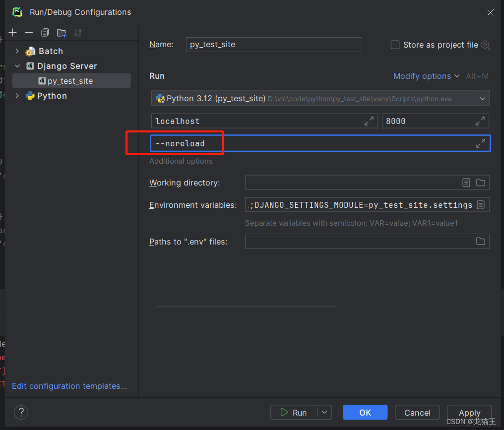Expand the additional options field editor
This screenshot has width=504, height=430.
click(480, 143)
